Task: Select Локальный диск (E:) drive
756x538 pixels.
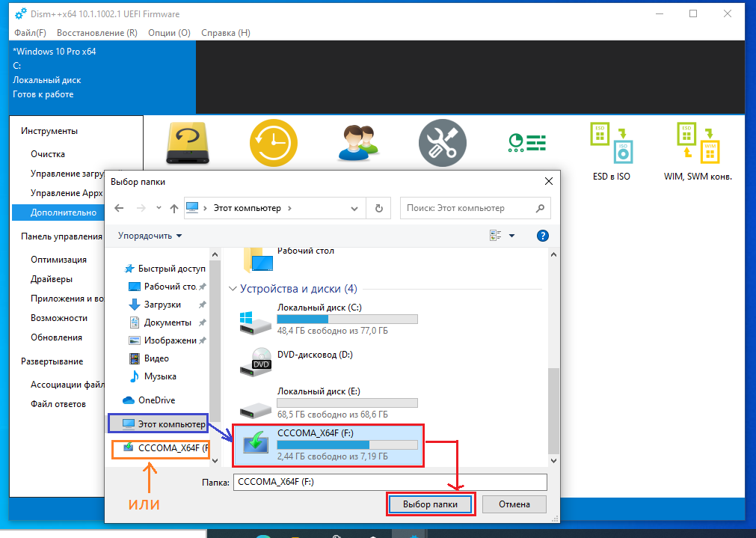Action: click(x=330, y=403)
